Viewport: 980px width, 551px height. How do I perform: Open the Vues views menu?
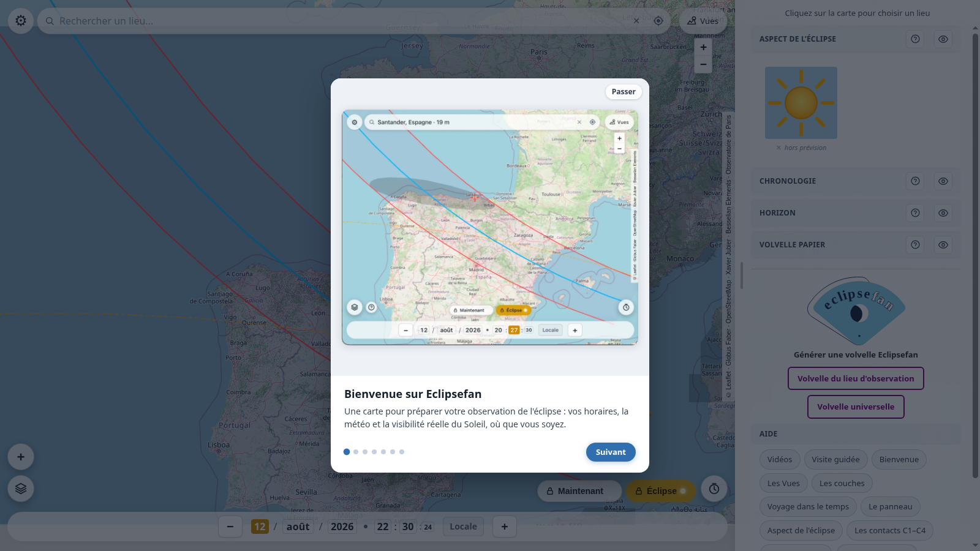[703, 21]
